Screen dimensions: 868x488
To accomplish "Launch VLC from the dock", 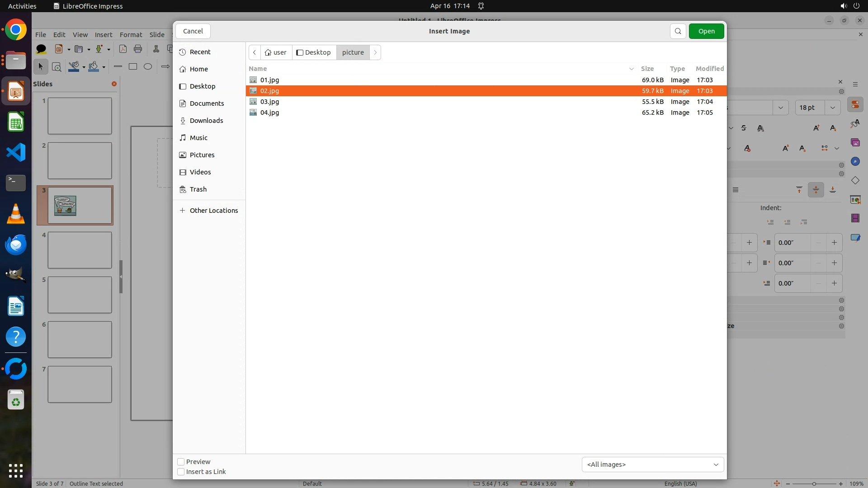I will [x=16, y=214].
